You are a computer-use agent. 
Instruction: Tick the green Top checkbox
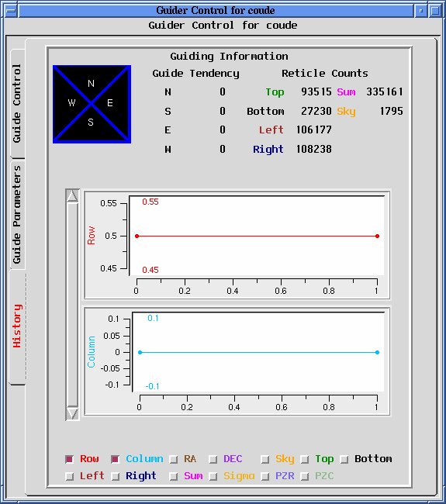pyautogui.click(x=305, y=459)
